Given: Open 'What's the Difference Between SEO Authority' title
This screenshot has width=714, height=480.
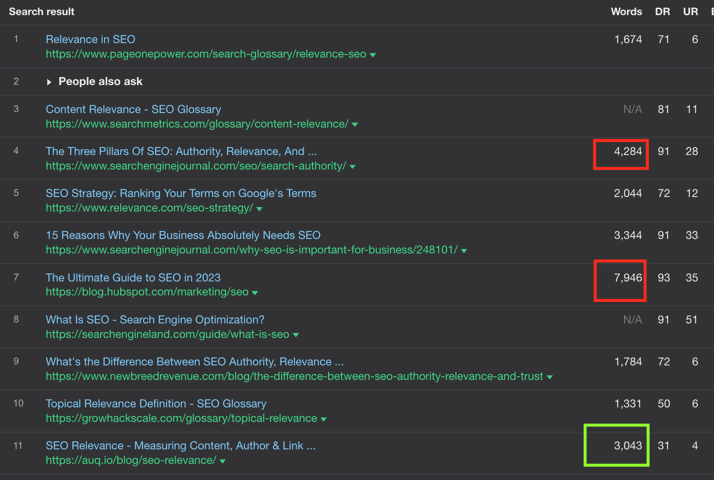Looking at the screenshot, I should pos(194,362).
